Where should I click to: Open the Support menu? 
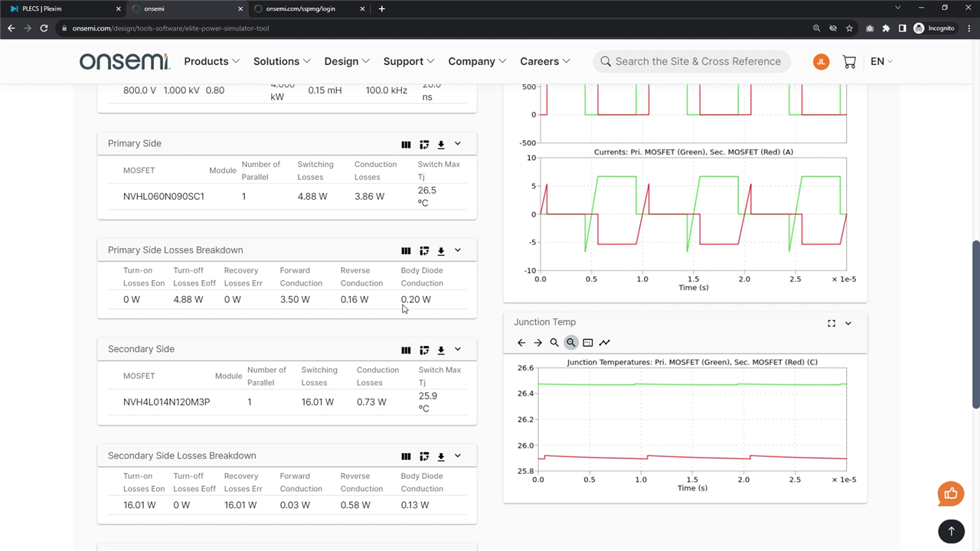tap(409, 61)
